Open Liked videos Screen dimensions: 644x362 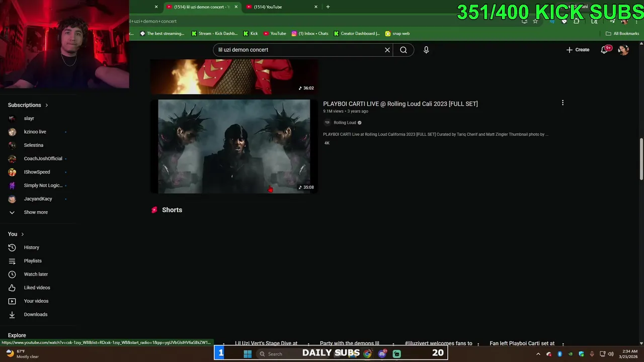pos(38,288)
